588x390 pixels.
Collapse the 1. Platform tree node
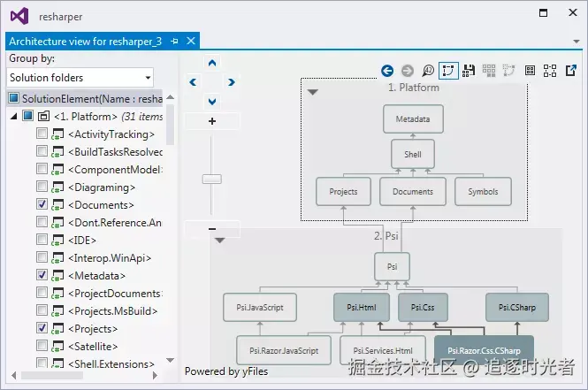(13, 117)
